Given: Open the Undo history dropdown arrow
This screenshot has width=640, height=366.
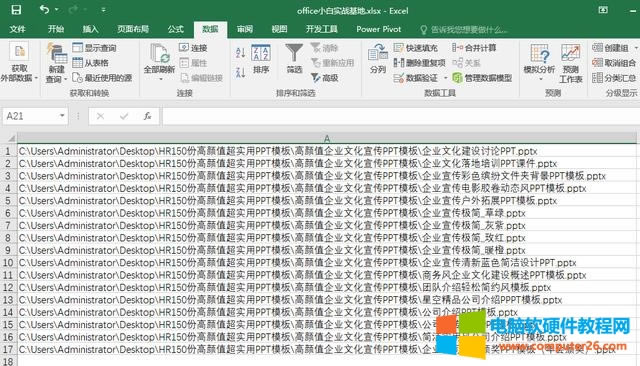Looking at the screenshot, I should pyautogui.click(x=56, y=10).
